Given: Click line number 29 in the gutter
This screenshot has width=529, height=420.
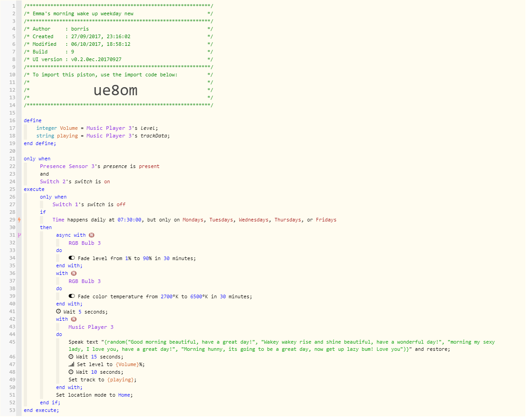Looking at the screenshot, I should click(12, 220).
